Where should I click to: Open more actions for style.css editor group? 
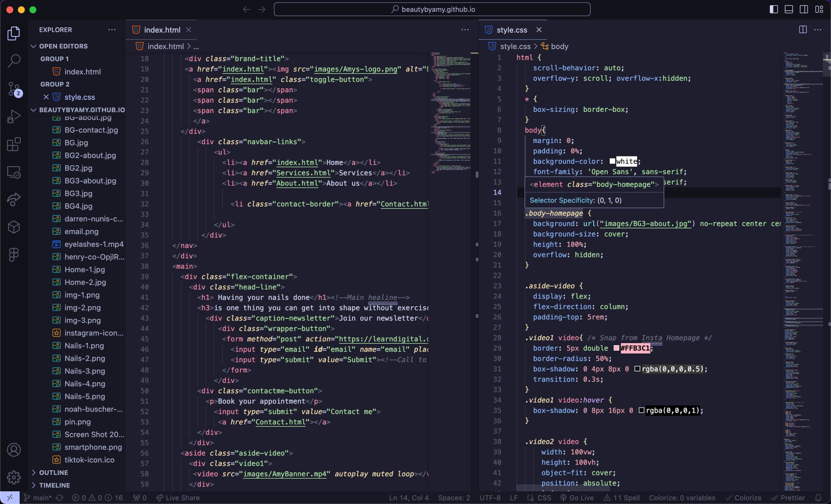click(818, 30)
